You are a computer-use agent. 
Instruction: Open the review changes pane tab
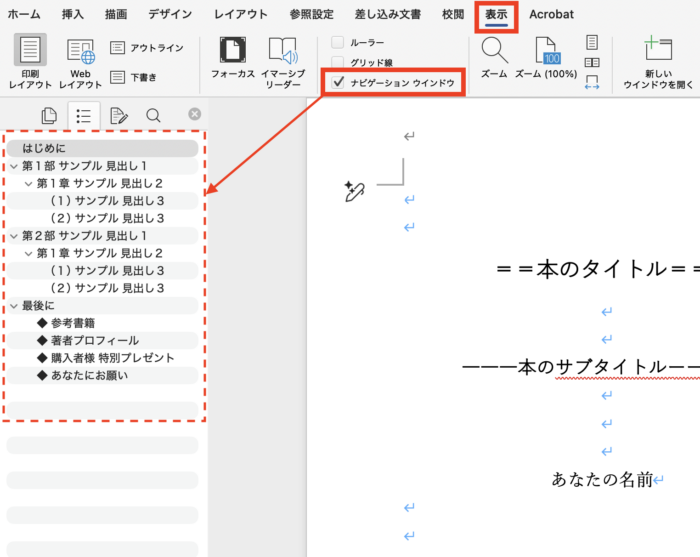[118, 116]
